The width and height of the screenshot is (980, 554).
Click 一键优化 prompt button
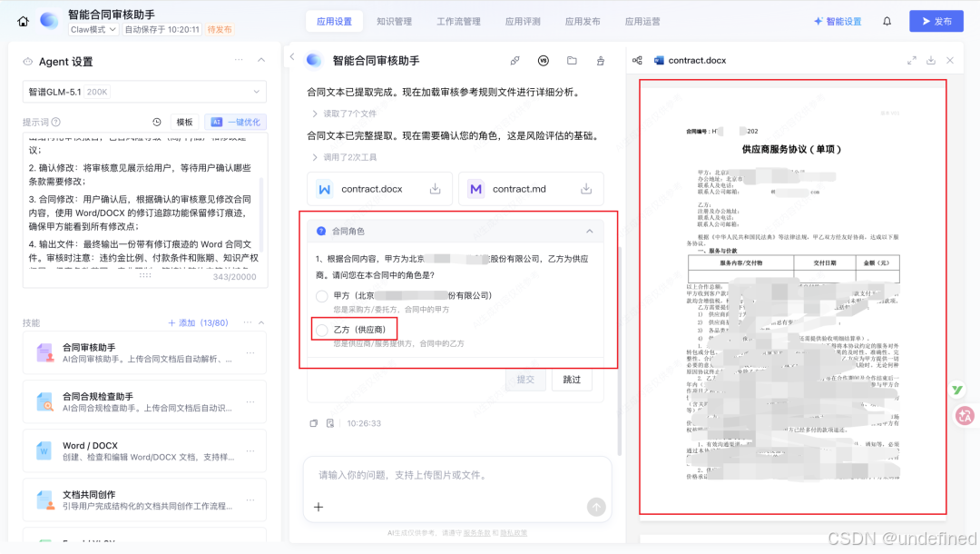(x=236, y=122)
